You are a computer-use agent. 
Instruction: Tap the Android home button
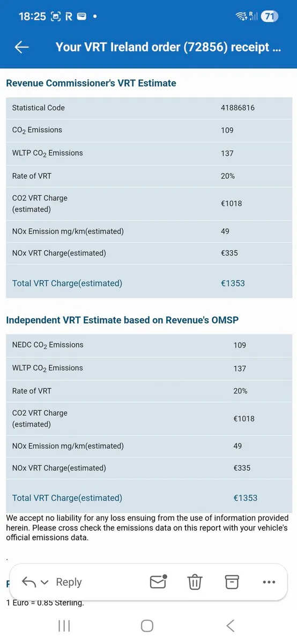coord(147,626)
